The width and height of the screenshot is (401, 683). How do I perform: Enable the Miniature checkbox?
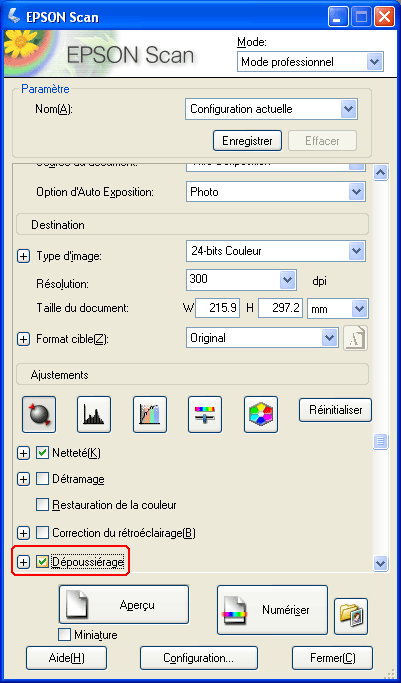[64, 635]
